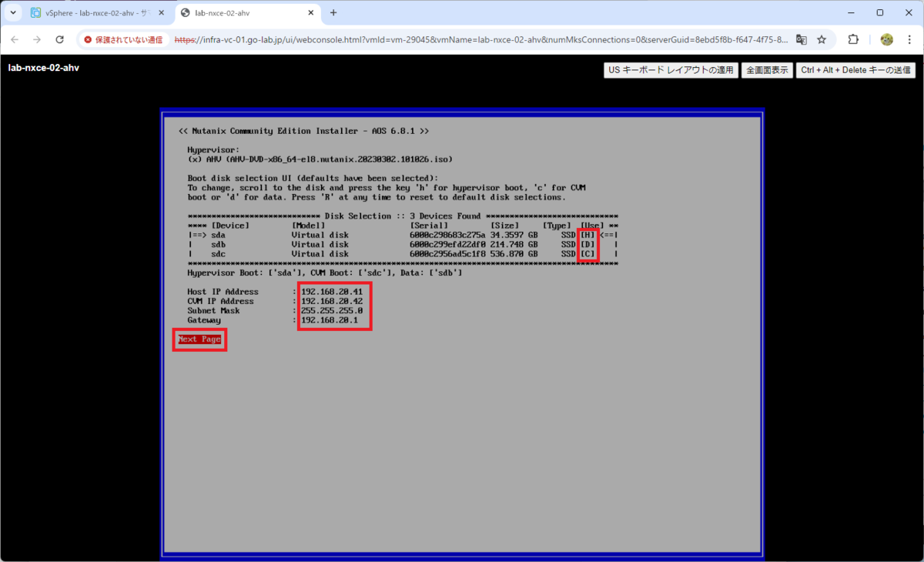Click the sdb disk row
The height and width of the screenshot is (562, 924).
(403, 244)
